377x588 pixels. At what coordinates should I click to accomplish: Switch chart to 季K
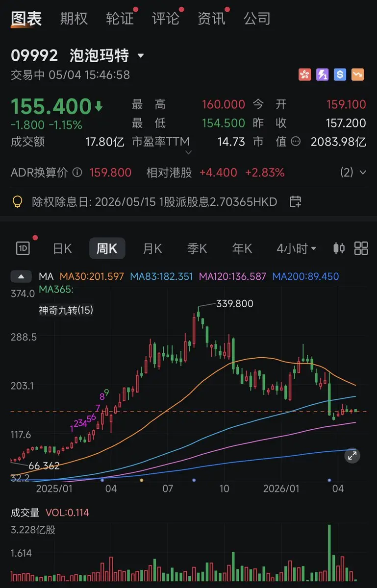coord(197,249)
